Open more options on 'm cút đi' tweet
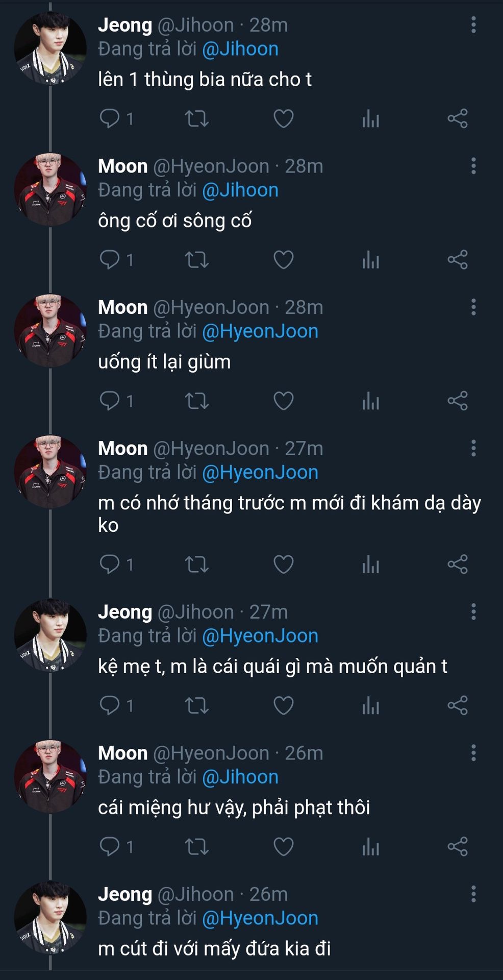This screenshot has height=980, width=503. coord(473,894)
